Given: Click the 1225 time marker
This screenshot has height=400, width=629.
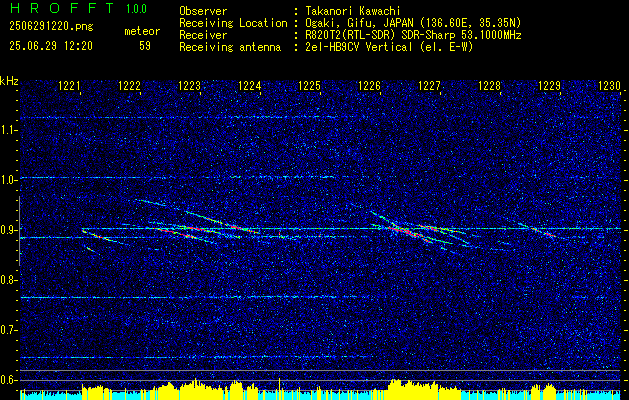Looking at the screenshot, I should tap(310, 86).
